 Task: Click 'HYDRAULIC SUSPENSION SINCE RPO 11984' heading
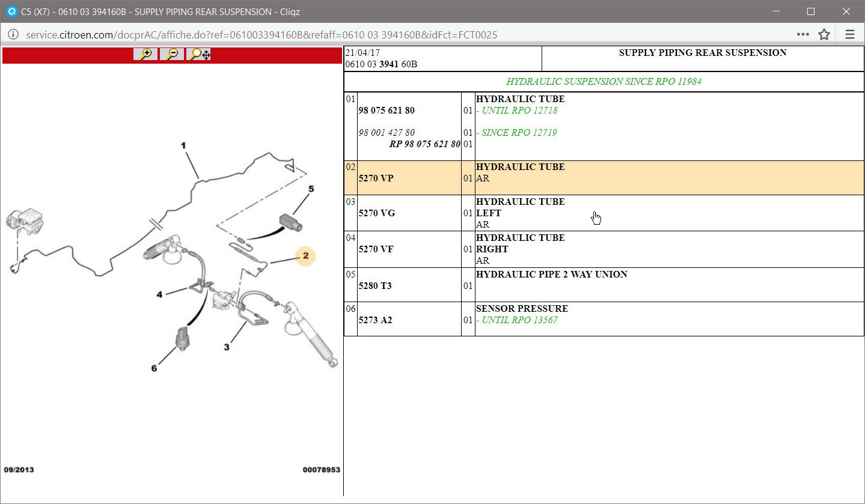coord(604,82)
